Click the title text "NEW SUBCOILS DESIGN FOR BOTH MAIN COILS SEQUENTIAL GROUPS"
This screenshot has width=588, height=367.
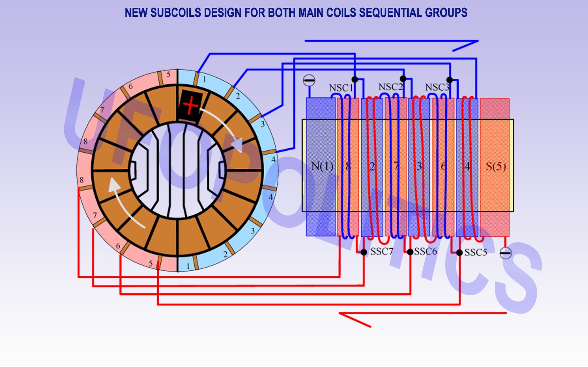[x=296, y=13]
